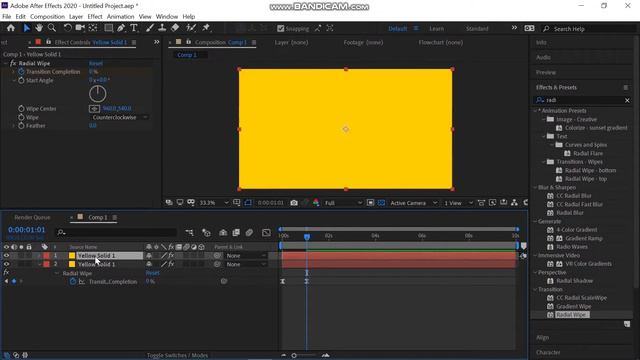Viewport: 640px width, 360px height.
Task: Select the Unified Camera tool
Action: click(80, 28)
